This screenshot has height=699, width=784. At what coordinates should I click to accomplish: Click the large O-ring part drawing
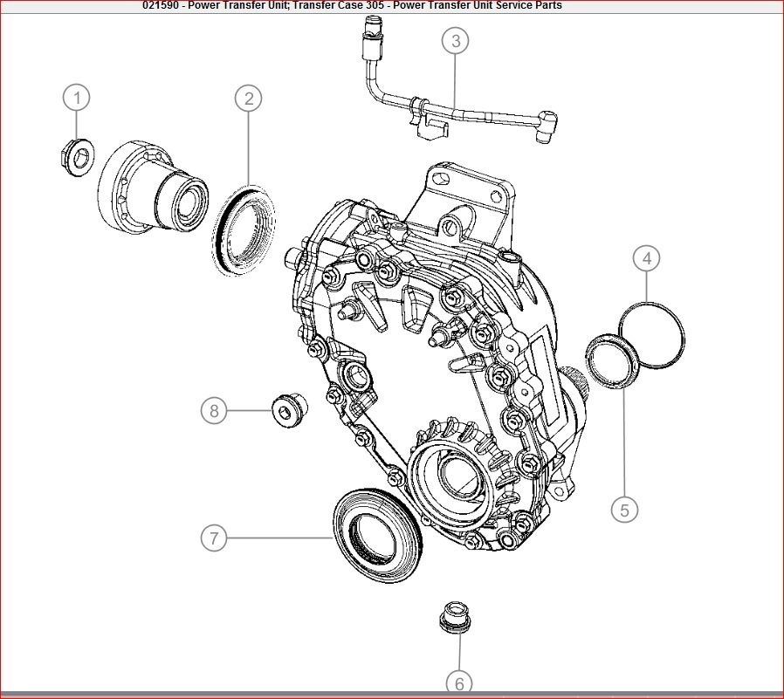point(652,336)
